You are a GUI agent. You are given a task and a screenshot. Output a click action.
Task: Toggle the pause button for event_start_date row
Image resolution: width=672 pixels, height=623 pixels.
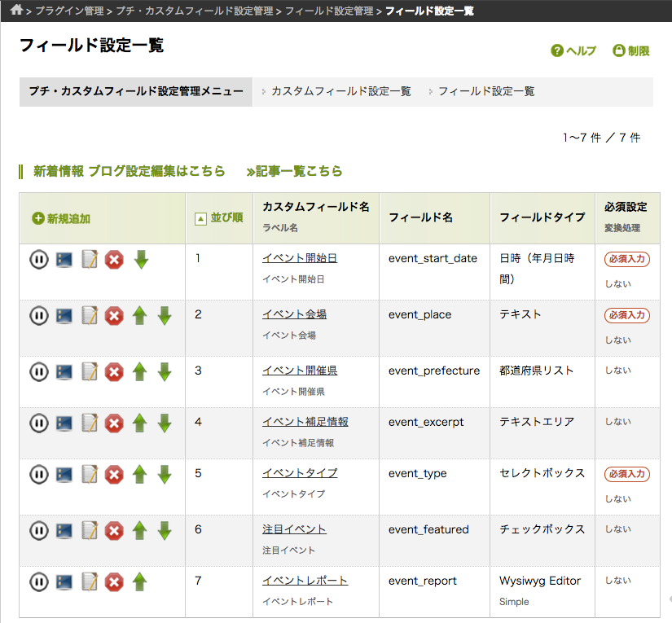pos(39,261)
